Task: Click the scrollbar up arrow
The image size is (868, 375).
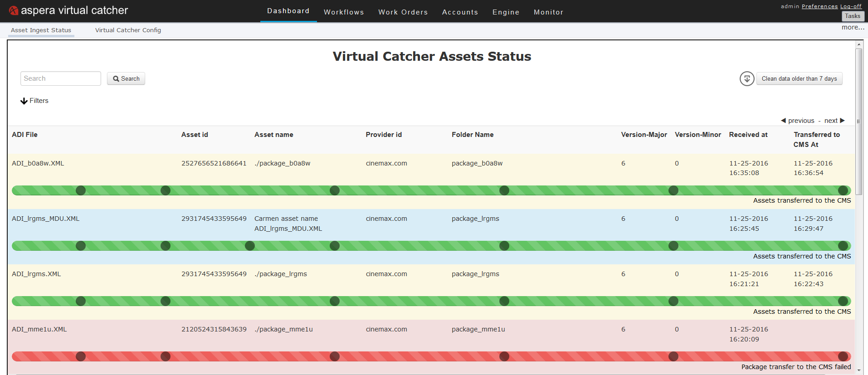Action: (859, 44)
